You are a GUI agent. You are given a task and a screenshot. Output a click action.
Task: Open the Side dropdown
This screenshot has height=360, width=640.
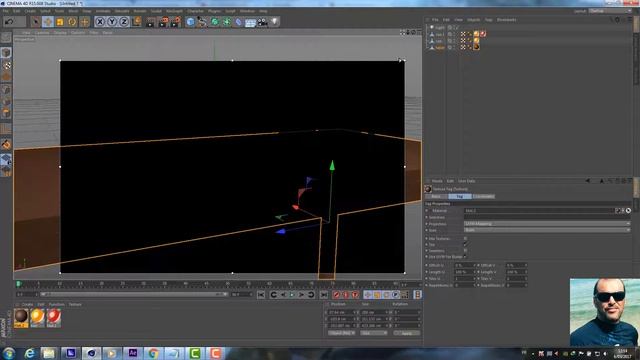547,230
